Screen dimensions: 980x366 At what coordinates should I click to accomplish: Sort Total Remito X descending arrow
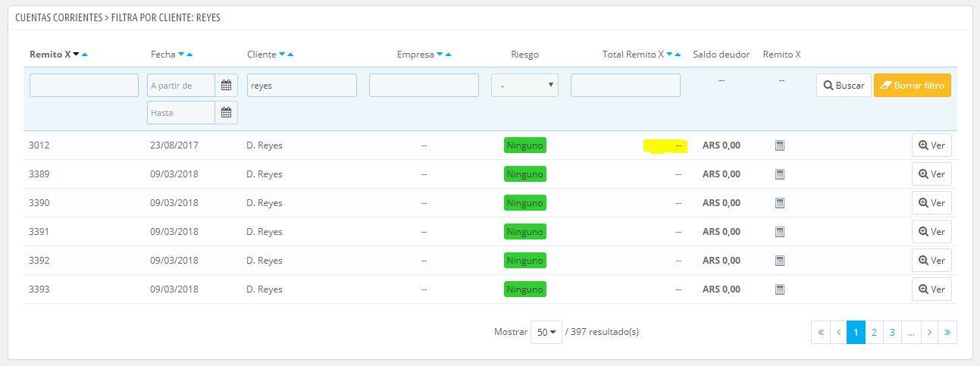click(669, 55)
